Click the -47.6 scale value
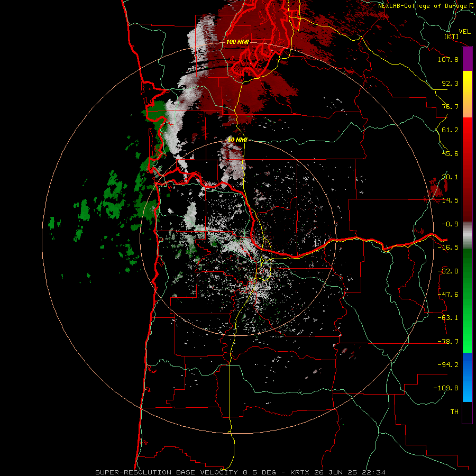 pyautogui.click(x=448, y=295)
